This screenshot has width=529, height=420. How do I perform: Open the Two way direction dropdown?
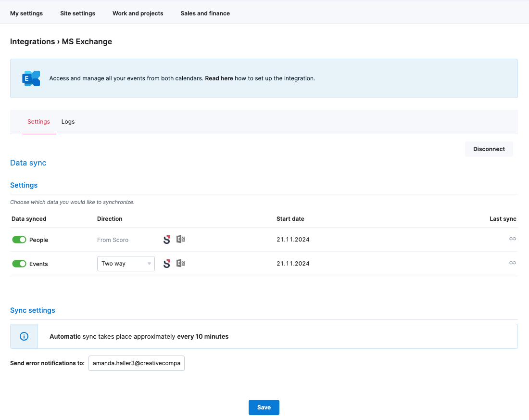pyautogui.click(x=126, y=263)
